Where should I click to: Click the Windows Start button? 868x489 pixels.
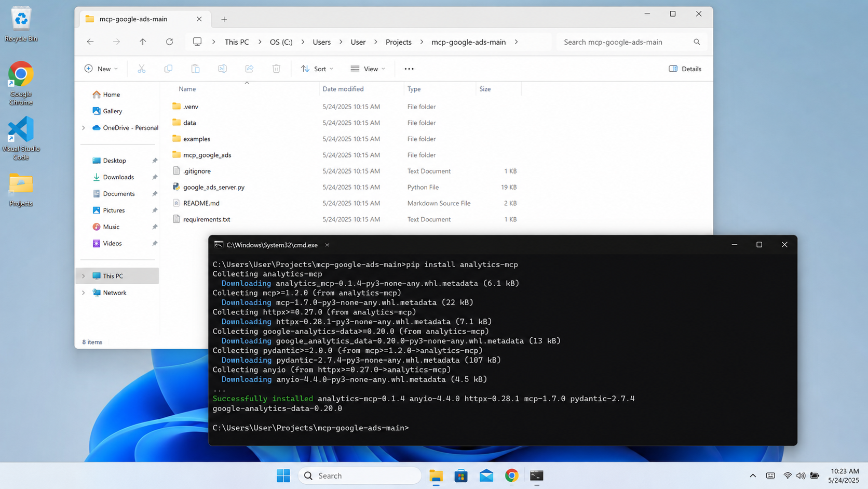(x=283, y=475)
